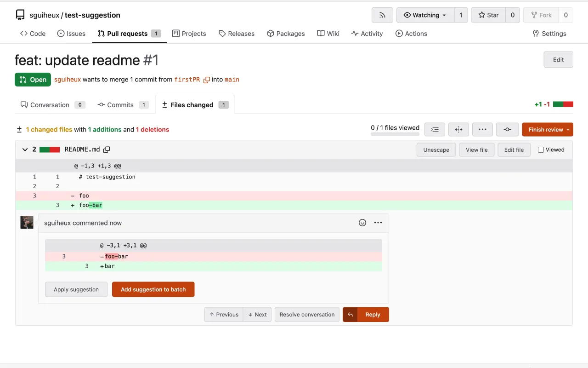
Task: Star the test-suggestion repository
Action: 488,15
